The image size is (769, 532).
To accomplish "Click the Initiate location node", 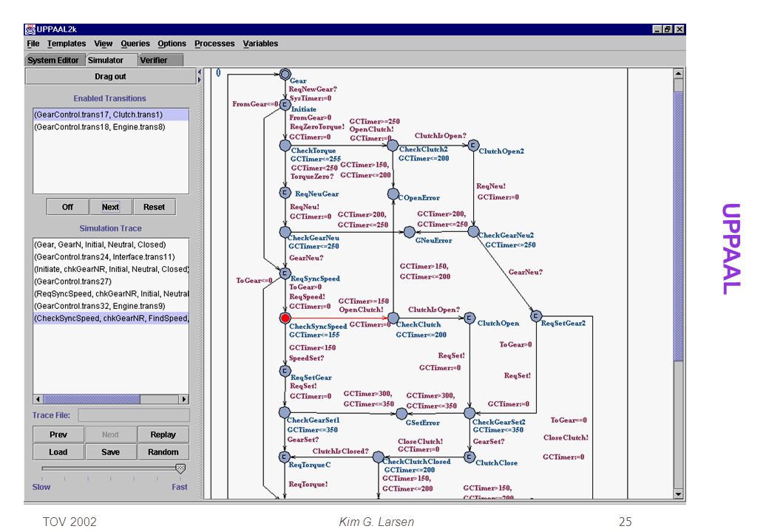I will (x=285, y=104).
